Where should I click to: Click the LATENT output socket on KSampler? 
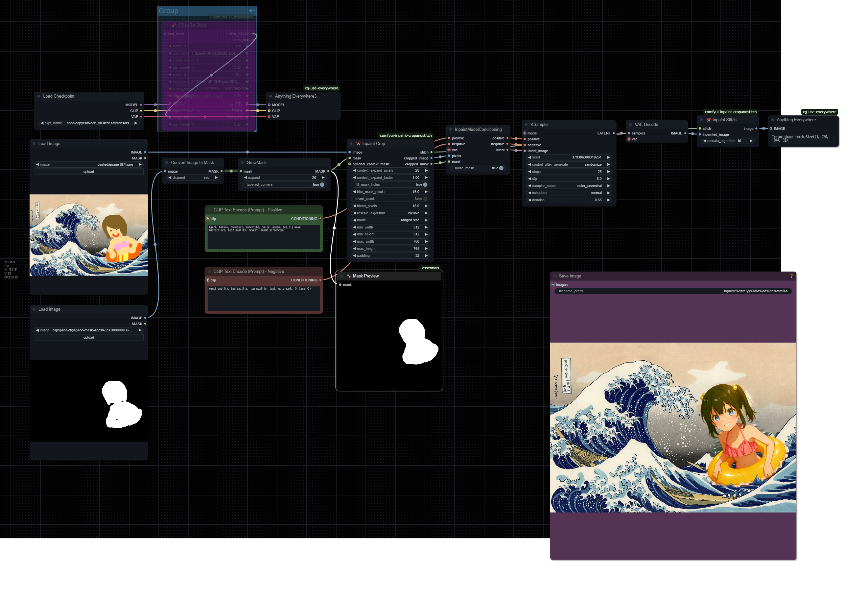click(613, 133)
